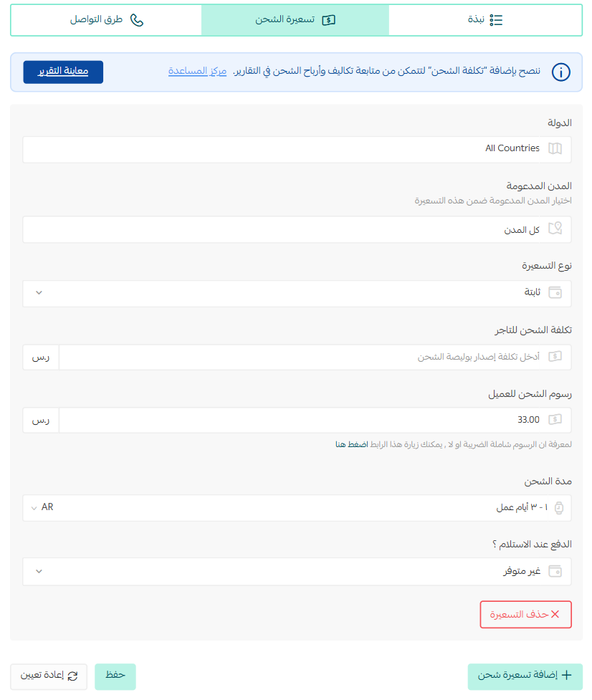Click the map pin icon in the cities field

point(555,229)
